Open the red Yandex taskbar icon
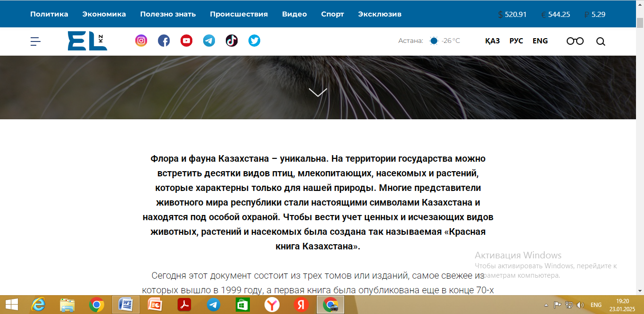 tap(301, 305)
